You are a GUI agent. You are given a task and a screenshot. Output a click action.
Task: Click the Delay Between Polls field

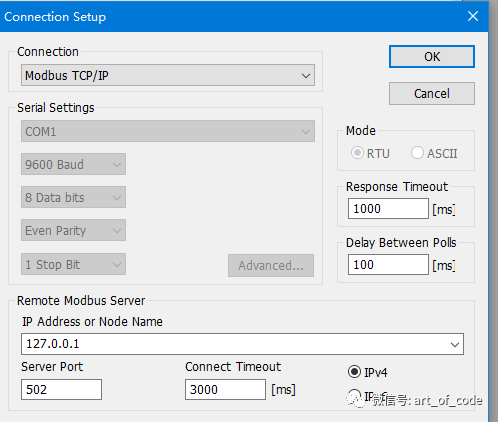[388, 265]
